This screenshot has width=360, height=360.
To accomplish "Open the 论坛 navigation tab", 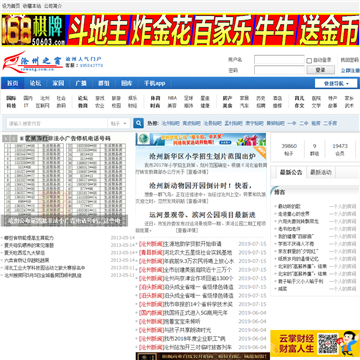I will [x=35, y=83].
